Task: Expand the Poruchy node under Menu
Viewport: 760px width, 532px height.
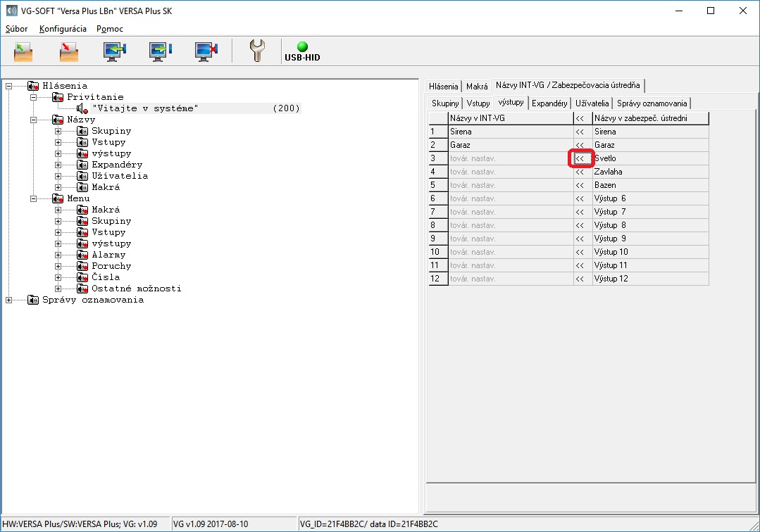Action: [58, 266]
